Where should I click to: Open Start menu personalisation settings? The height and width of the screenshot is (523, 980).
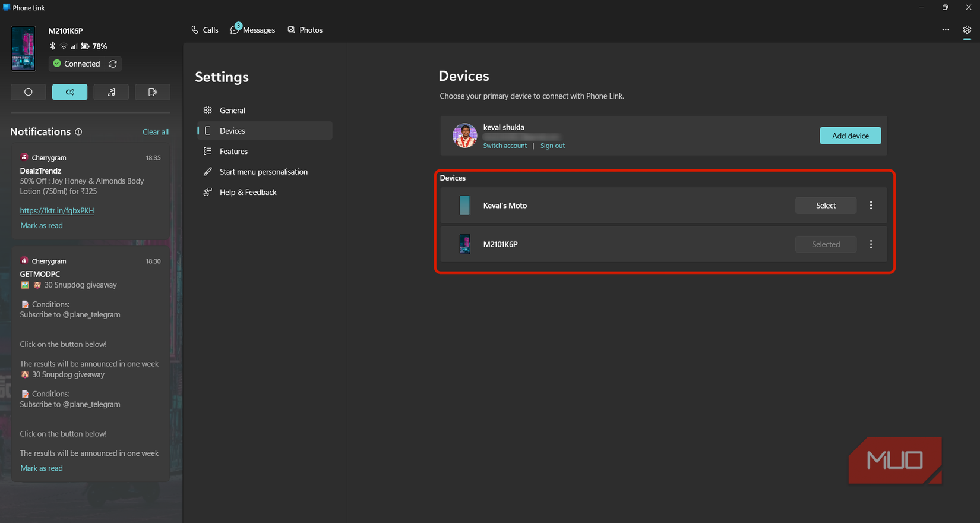263,172
